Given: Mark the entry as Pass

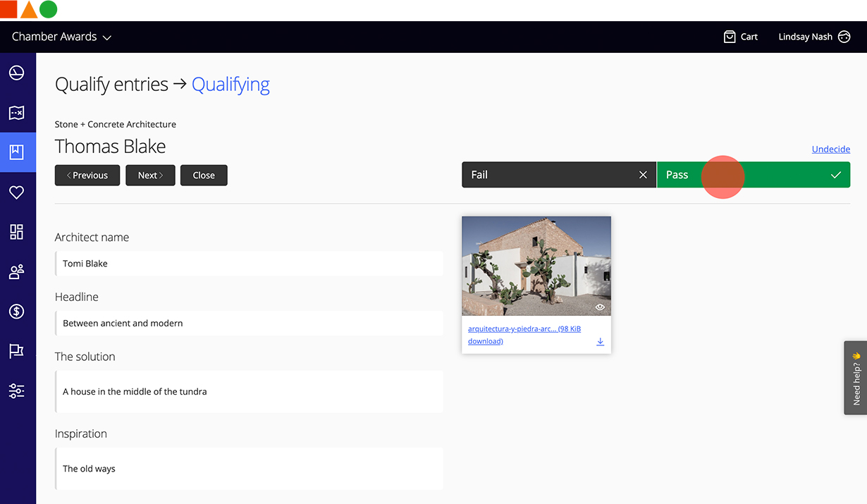Looking at the screenshot, I should (753, 175).
